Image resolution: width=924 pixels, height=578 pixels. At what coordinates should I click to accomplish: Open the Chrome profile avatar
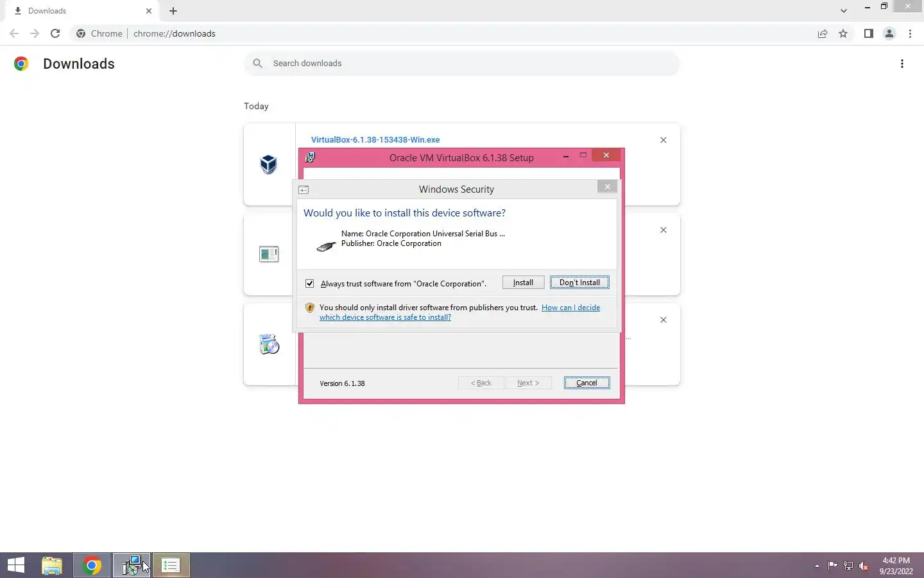889,33
